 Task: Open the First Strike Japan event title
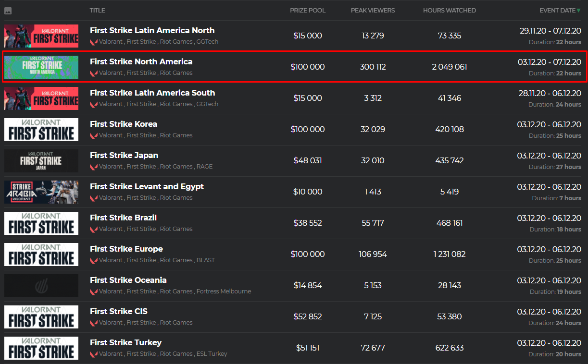pyautogui.click(x=124, y=155)
